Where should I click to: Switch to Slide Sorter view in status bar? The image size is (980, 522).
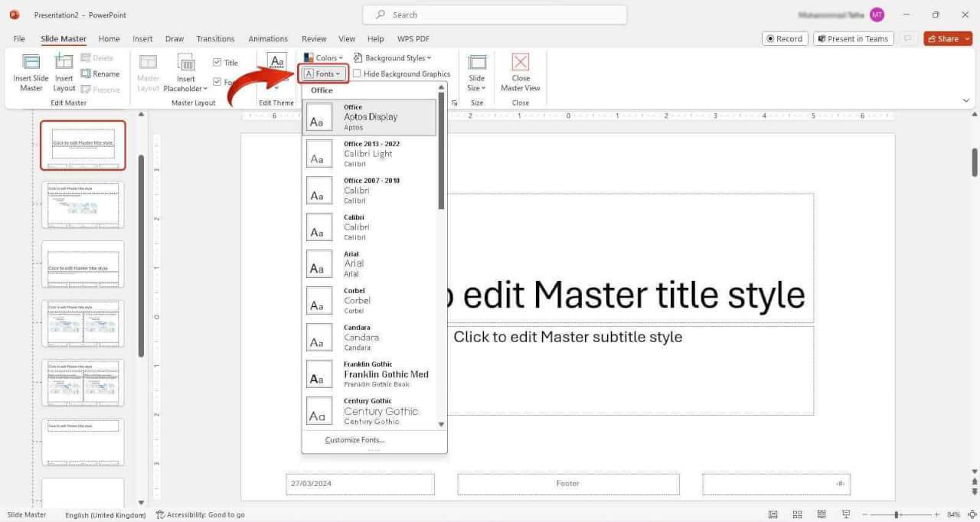tap(797, 514)
